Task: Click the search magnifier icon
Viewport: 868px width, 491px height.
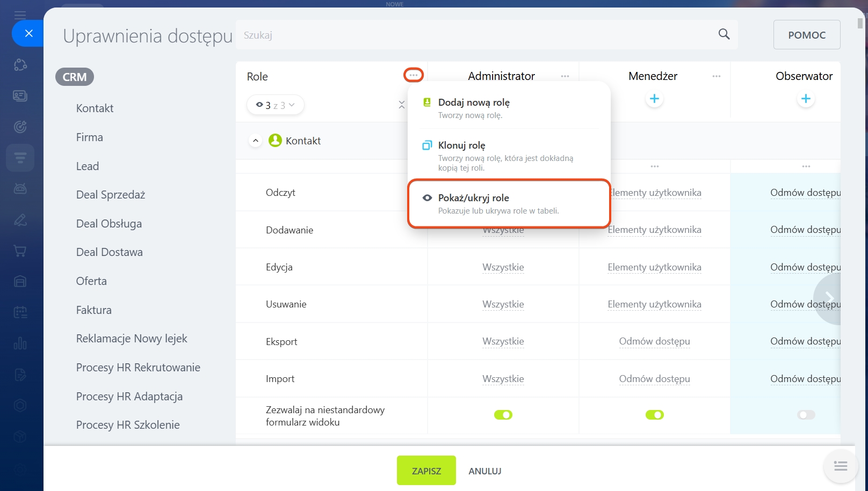Action: (x=724, y=34)
